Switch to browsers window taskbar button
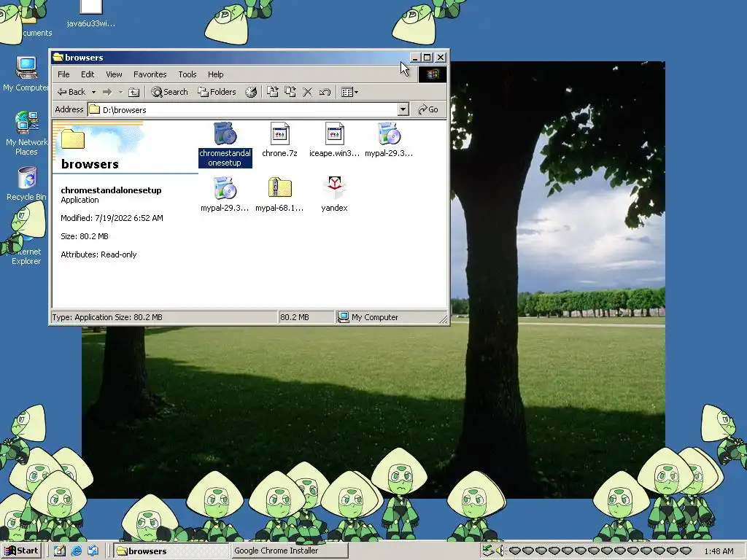 [171, 551]
